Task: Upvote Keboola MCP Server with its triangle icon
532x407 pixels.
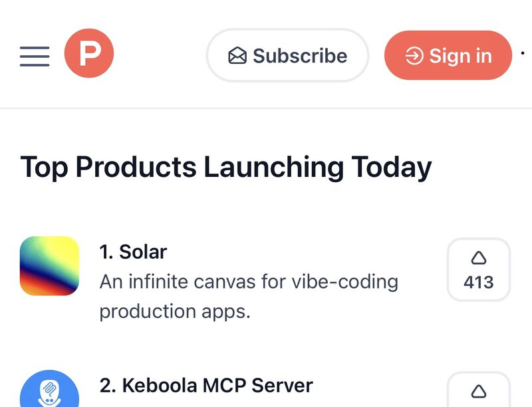Action: [479, 392]
